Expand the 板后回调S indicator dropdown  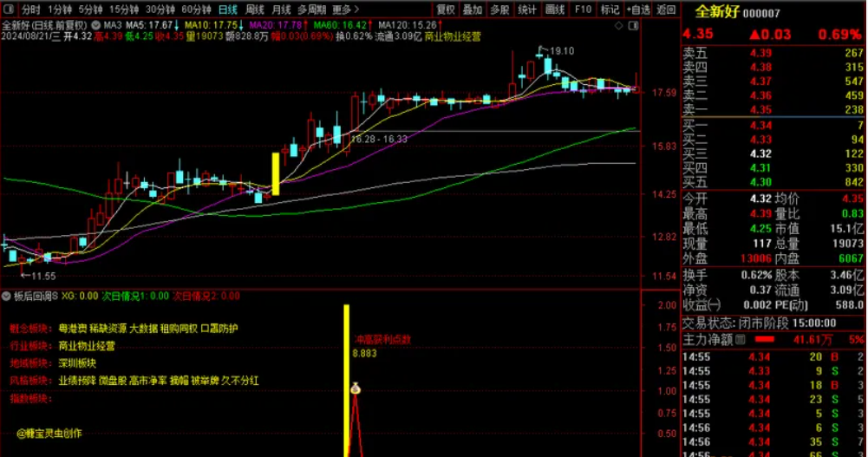click(7, 296)
